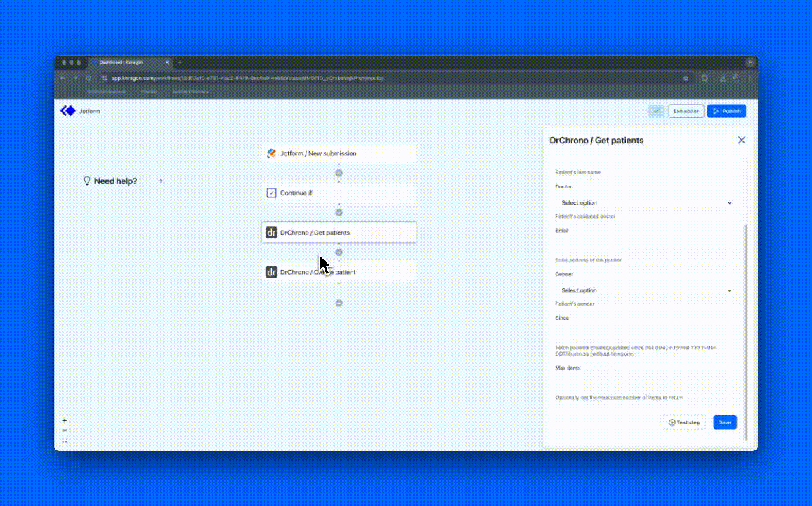Open the Jotform / New submission step

pos(339,153)
